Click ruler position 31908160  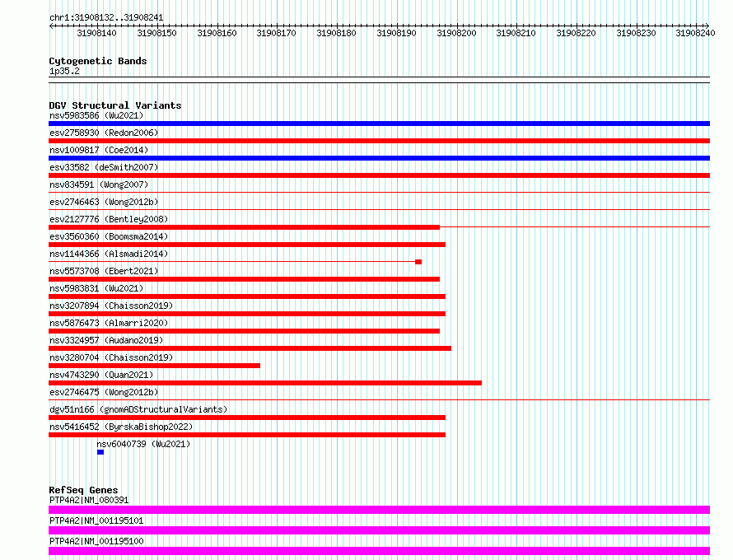coord(217,33)
